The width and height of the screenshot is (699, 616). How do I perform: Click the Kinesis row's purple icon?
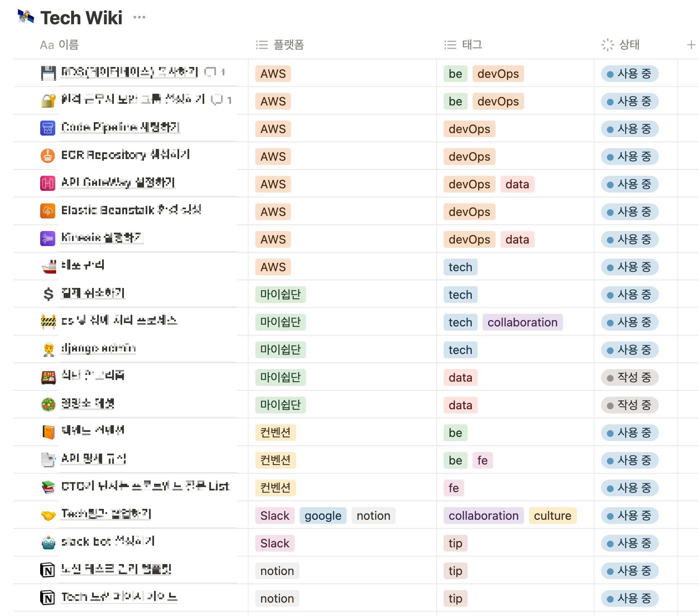48,239
